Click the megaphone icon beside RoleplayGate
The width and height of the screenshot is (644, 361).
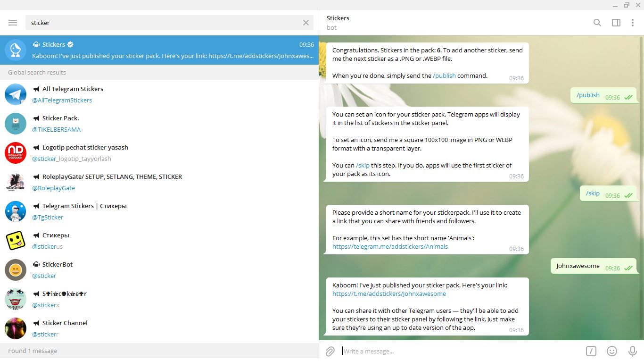click(36, 176)
